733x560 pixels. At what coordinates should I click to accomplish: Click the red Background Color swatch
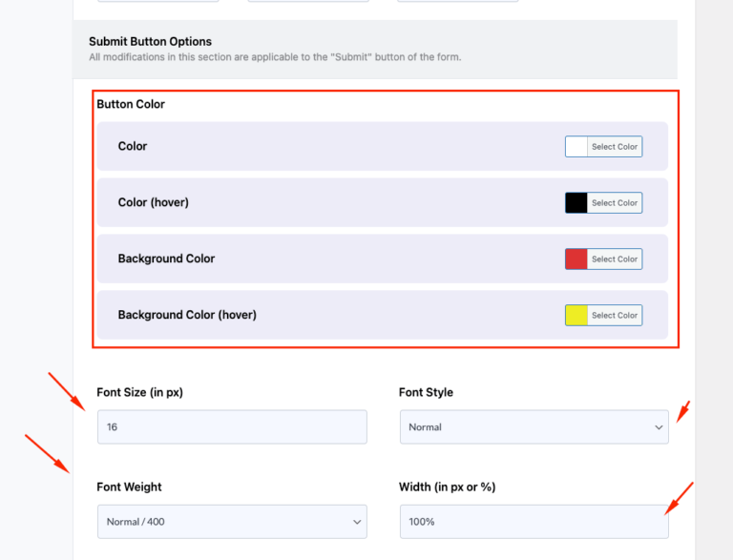[x=576, y=259]
